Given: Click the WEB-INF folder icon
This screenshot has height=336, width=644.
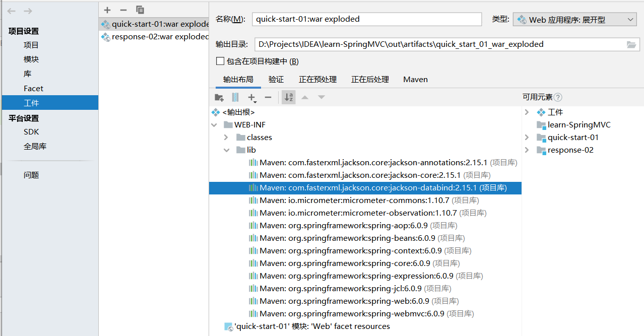Looking at the screenshot, I should (x=228, y=125).
